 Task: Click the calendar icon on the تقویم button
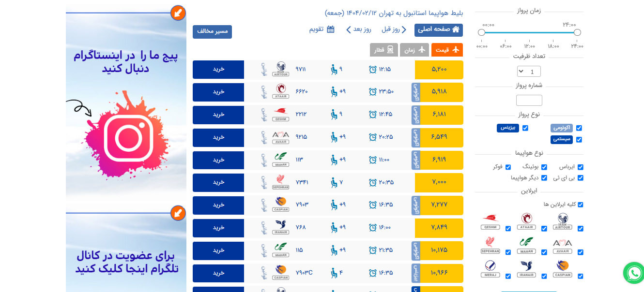[x=332, y=29]
